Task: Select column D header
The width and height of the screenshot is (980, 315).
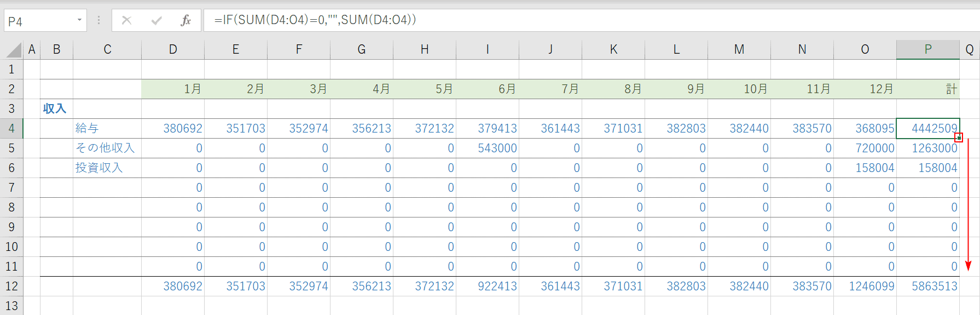Action: [x=173, y=49]
